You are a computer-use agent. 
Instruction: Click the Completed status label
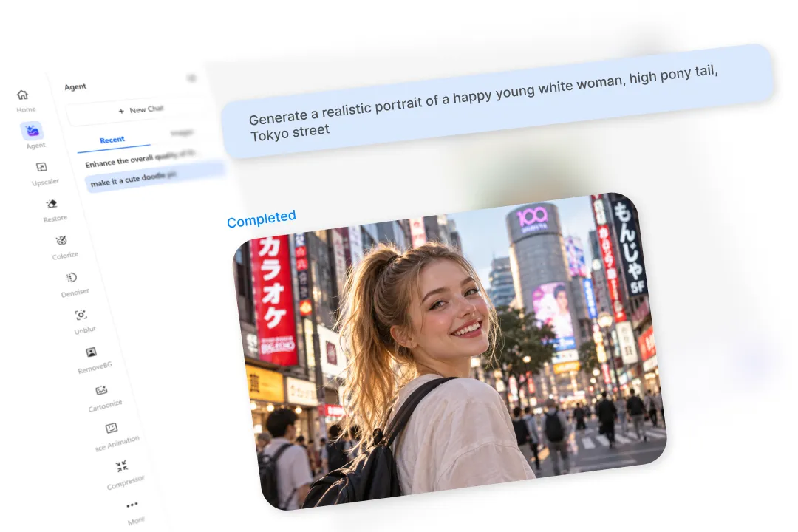261,219
